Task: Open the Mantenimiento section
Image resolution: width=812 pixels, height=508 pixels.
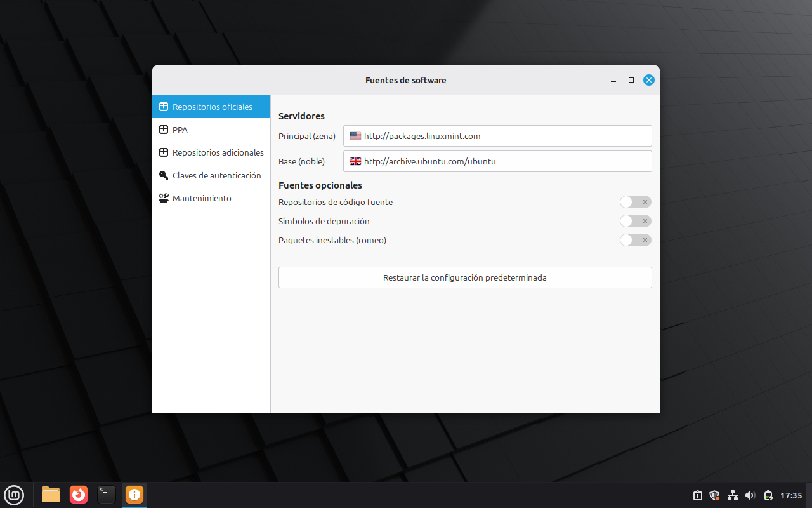Action: point(211,198)
